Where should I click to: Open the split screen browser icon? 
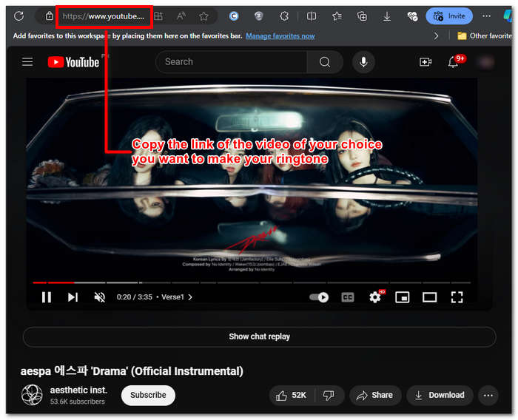tap(158, 16)
